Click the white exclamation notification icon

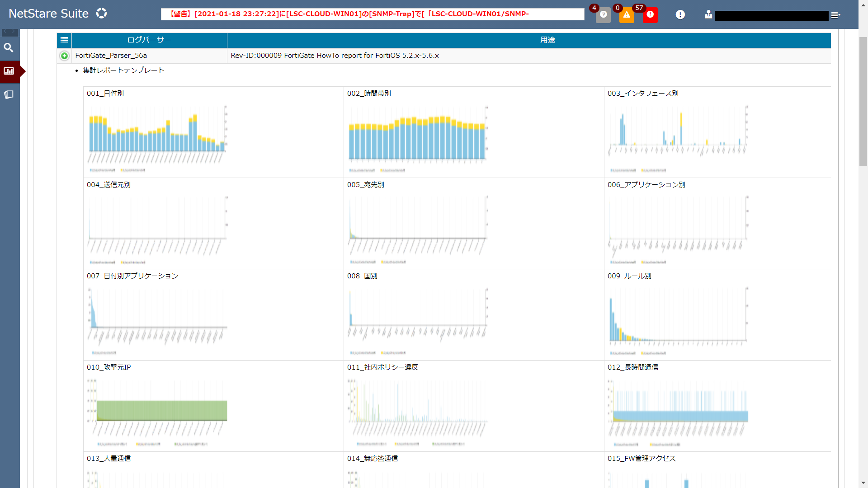click(x=680, y=15)
